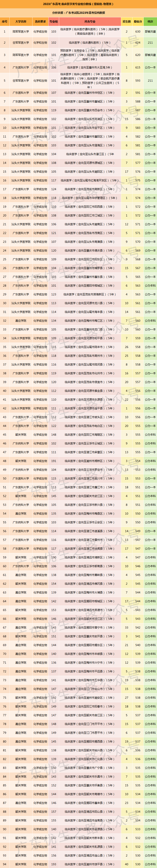Viewport: 157px width, 868px height.
Task: Select the cell 临床医学（定向至潮州市饶平县）（5年）
Action: coord(90,864)
